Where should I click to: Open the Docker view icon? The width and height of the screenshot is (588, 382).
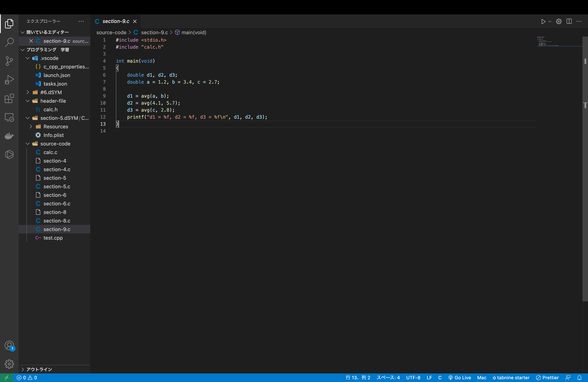coord(9,136)
